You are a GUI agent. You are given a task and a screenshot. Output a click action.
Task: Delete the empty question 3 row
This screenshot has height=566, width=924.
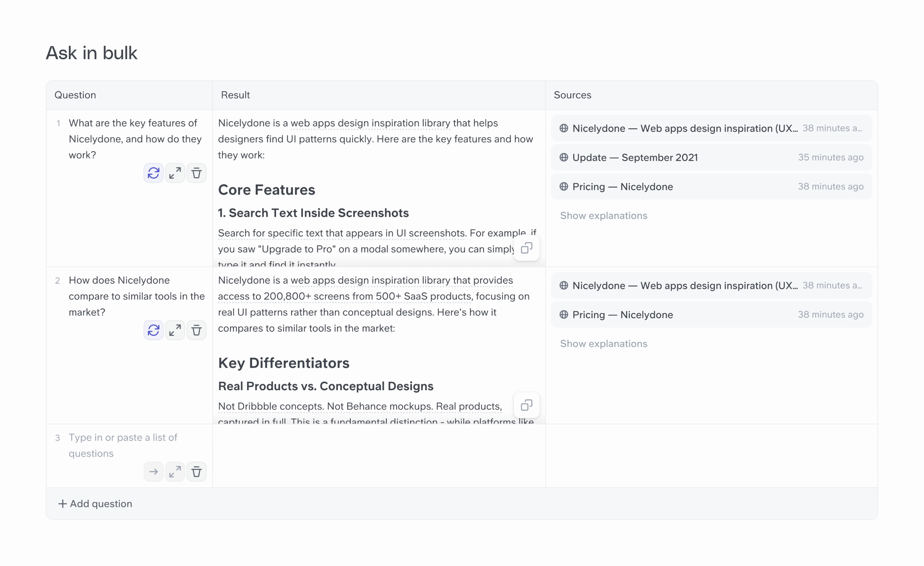click(197, 472)
